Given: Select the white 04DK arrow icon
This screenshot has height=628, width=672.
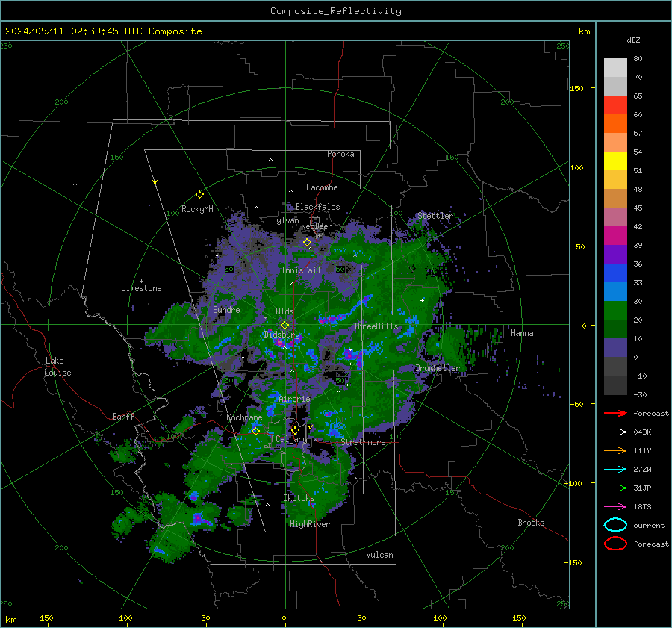Looking at the screenshot, I should [x=615, y=432].
